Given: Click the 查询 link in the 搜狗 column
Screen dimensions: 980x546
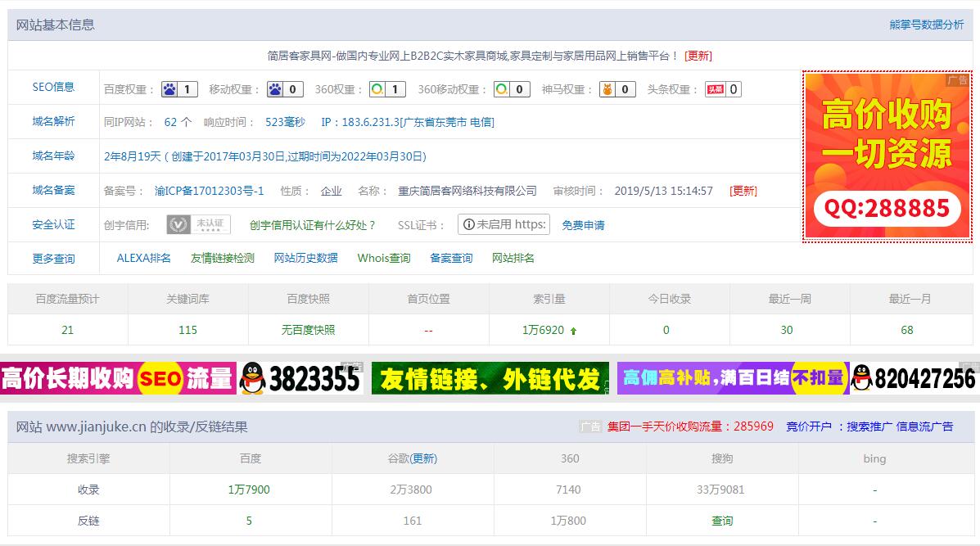Looking at the screenshot, I should 722,521.
